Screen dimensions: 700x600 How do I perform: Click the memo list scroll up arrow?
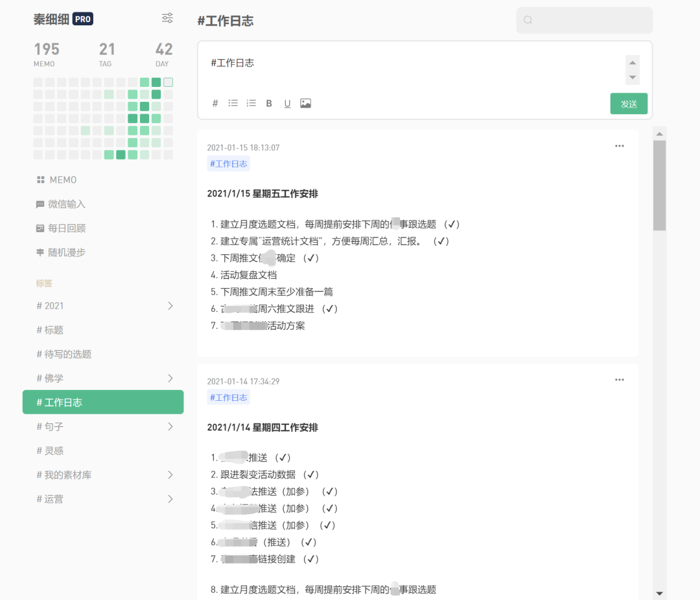(x=659, y=134)
